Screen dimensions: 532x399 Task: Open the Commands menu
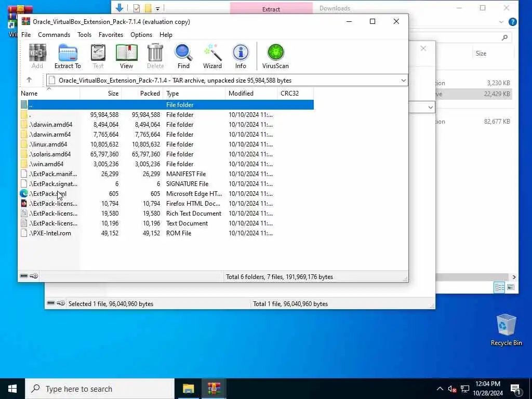54,35
